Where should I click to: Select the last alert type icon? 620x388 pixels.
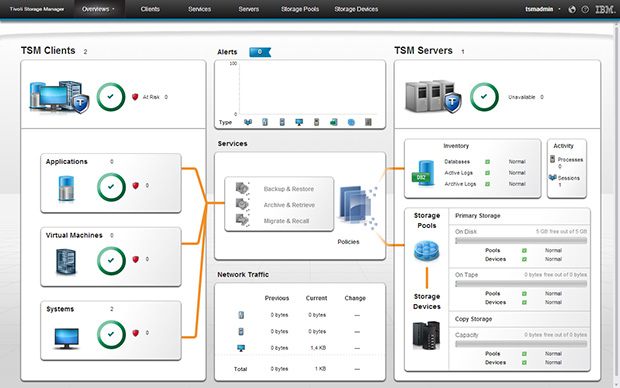[x=368, y=122]
